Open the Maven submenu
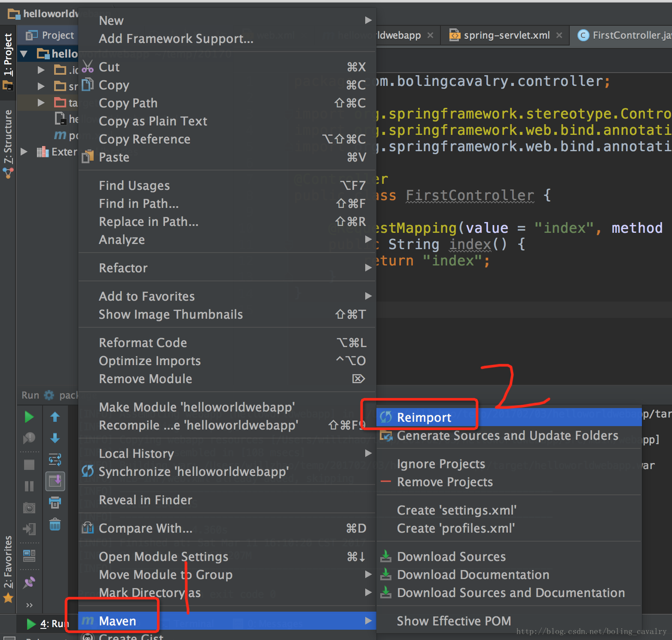The height and width of the screenshot is (640, 672). pyautogui.click(x=227, y=621)
